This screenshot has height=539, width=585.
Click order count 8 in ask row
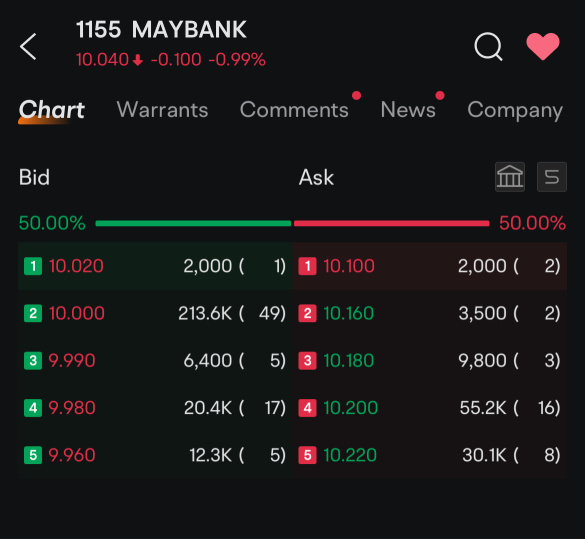point(549,455)
